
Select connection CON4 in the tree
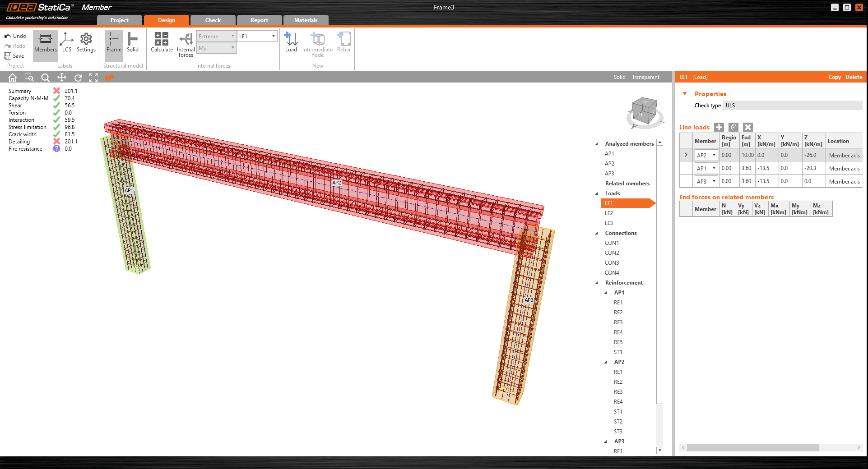click(x=612, y=273)
